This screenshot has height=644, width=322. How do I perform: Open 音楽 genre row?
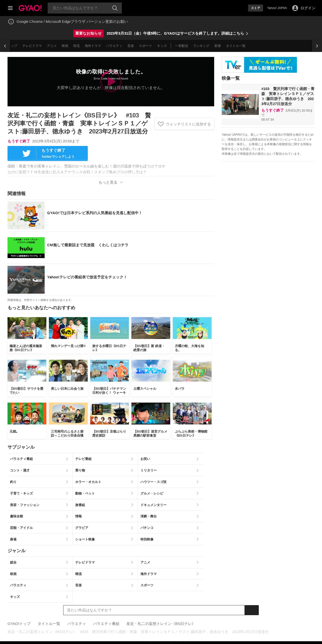[x=105, y=585]
